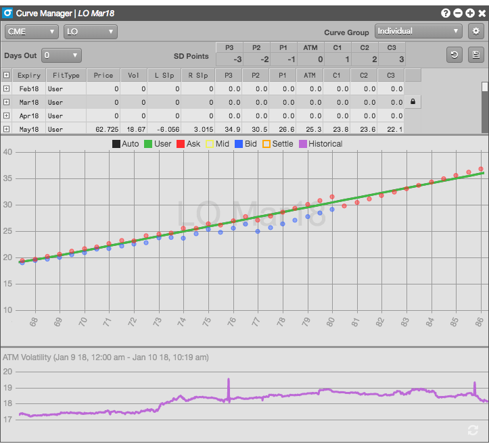Image resolution: width=489 pixels, height=448 pixels.
Task: Select May18 ATM cell 25.3
Action: point(310,128)
